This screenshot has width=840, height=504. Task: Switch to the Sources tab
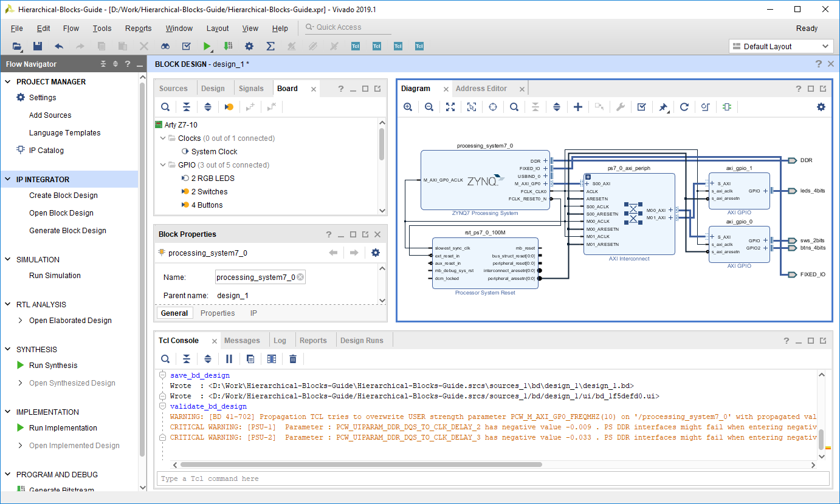tap(173, 89)
